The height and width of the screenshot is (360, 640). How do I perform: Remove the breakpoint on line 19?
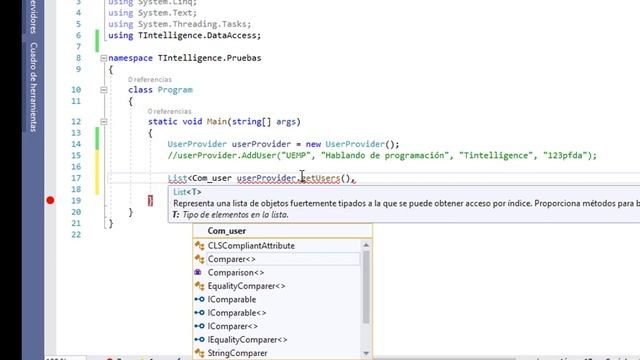(x=50, y=200)
